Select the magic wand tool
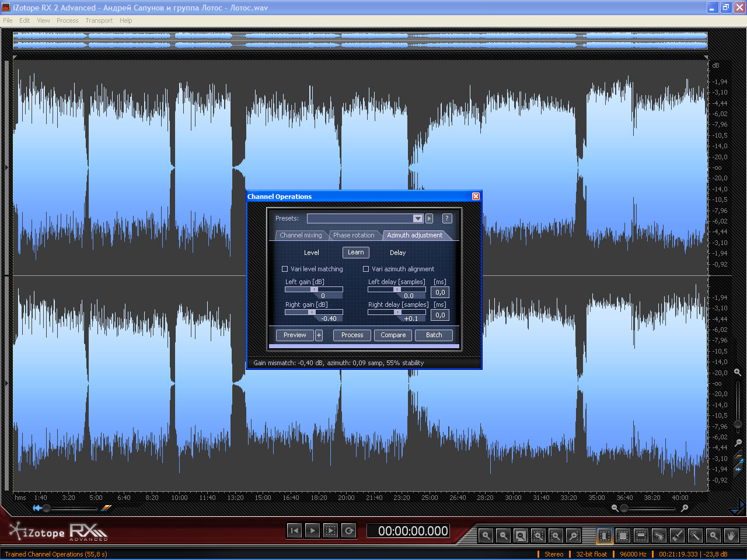Screen dimensions: 747x560 click(695, 535)
